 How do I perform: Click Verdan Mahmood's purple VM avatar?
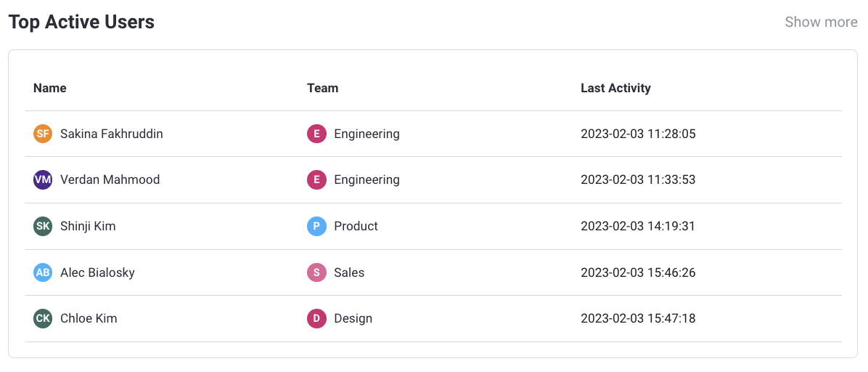point(43,179)
